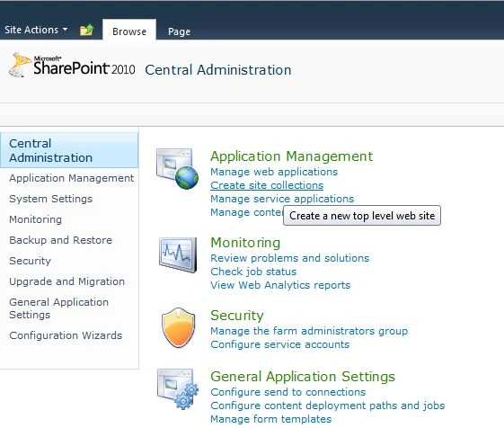Click the SharePoint 2010 logo

[72, 65]
